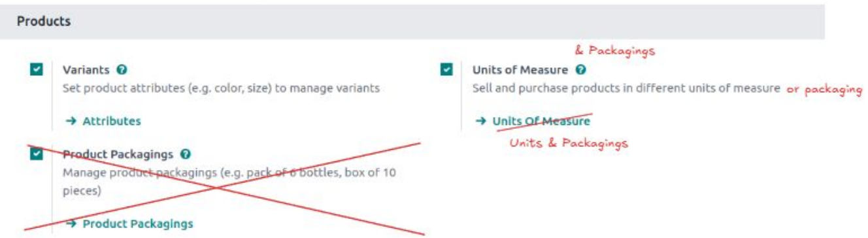This screenshot has height=238, width=868.
Task: Open the Product Packagings help tooltip icon
Action: [185, 154]
